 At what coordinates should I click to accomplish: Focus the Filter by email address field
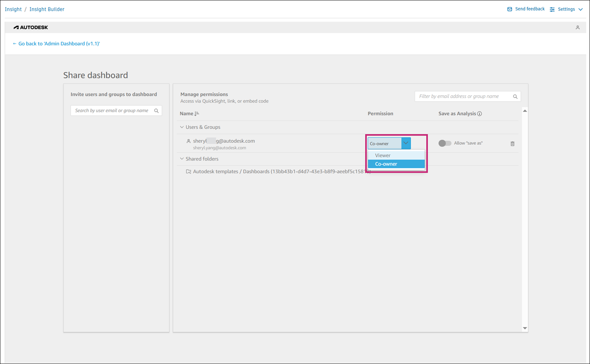click(467, 97)
